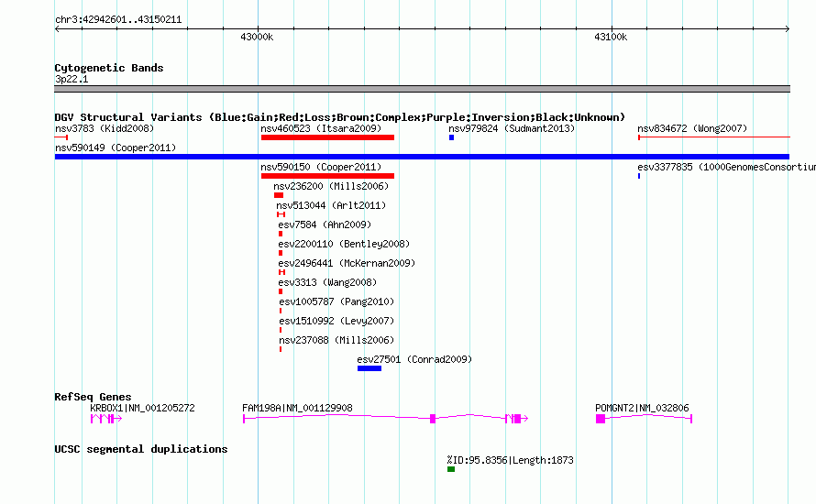Click the gray 3p22.1 cytoband bar
This screenshot has width=816, height=504.
pos(422,89)
